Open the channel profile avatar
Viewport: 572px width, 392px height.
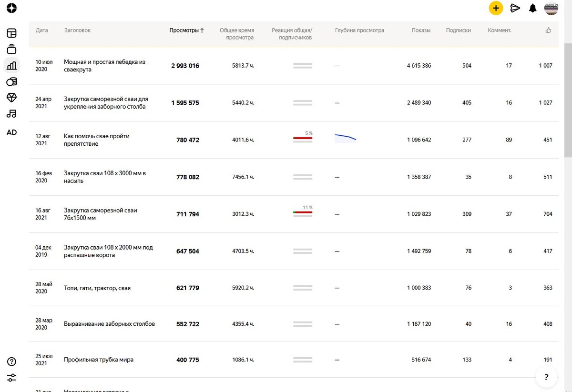coord(552,8)
